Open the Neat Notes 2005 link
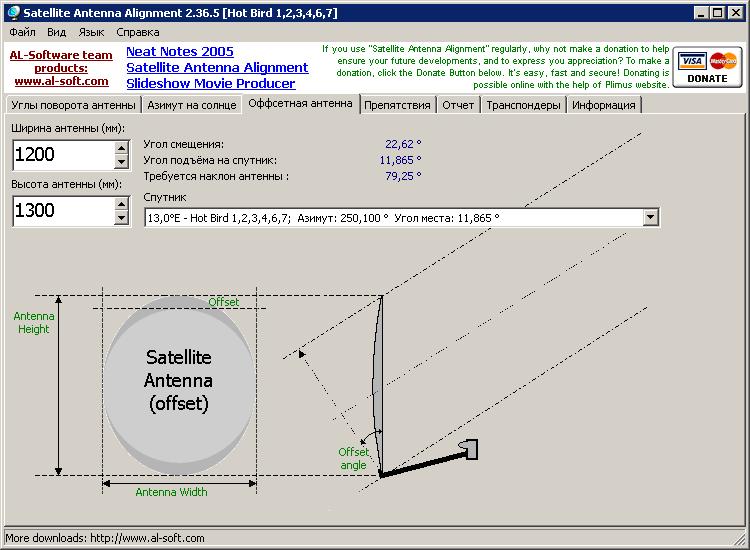 tap(180, 51)
